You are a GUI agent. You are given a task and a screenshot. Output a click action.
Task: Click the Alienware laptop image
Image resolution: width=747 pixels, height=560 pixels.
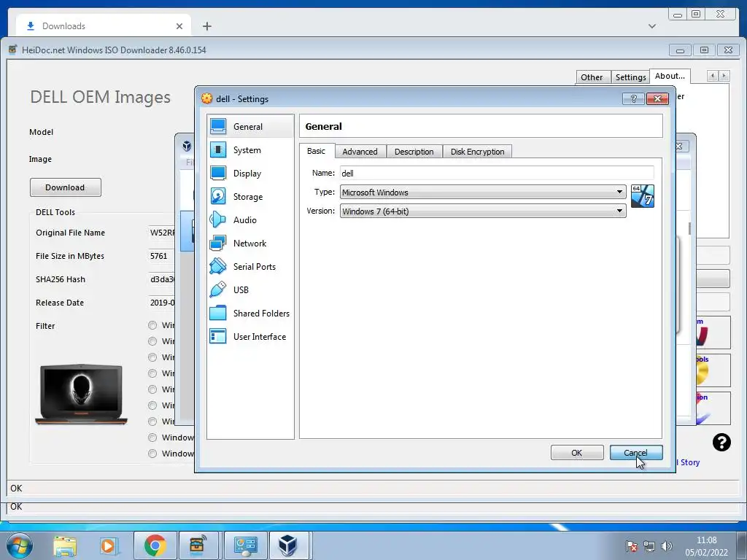click(x=81, y=394)
